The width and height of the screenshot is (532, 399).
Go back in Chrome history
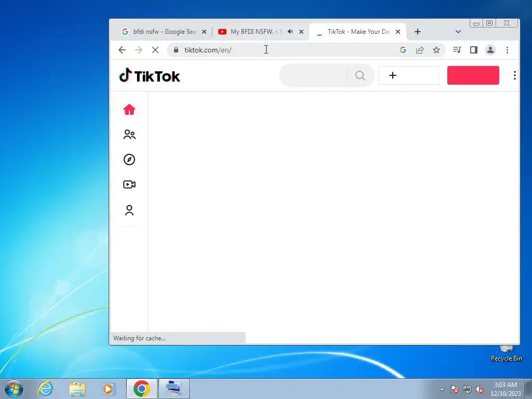tap(122, 50)
